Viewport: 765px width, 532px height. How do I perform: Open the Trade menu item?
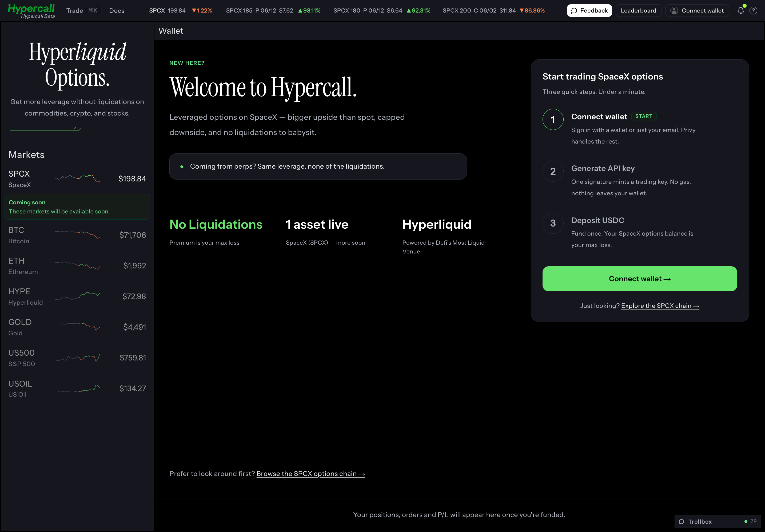click(x=75, y=11)
